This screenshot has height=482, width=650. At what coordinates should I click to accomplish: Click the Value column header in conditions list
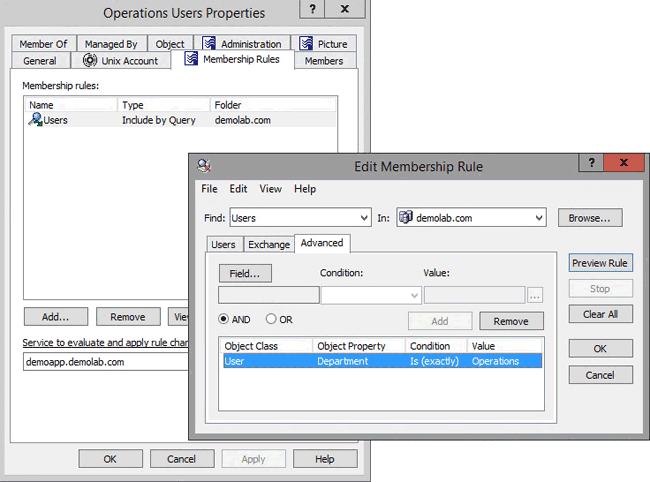(505, 346)
